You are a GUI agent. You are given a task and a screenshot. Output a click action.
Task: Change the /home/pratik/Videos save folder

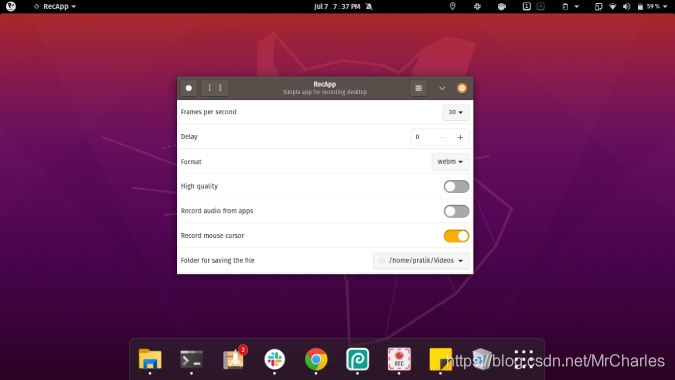(x=421, y=260)
